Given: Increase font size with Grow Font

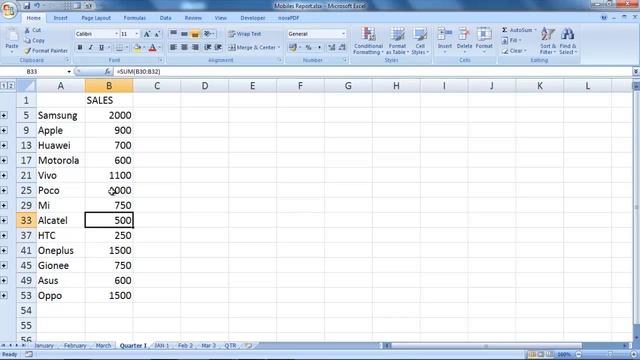Looking at the screenshot, I should tap(147, 34).
